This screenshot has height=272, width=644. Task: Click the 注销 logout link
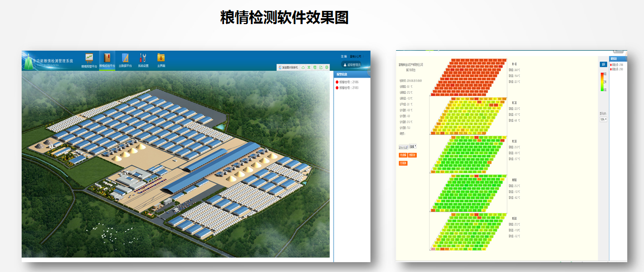343,57
